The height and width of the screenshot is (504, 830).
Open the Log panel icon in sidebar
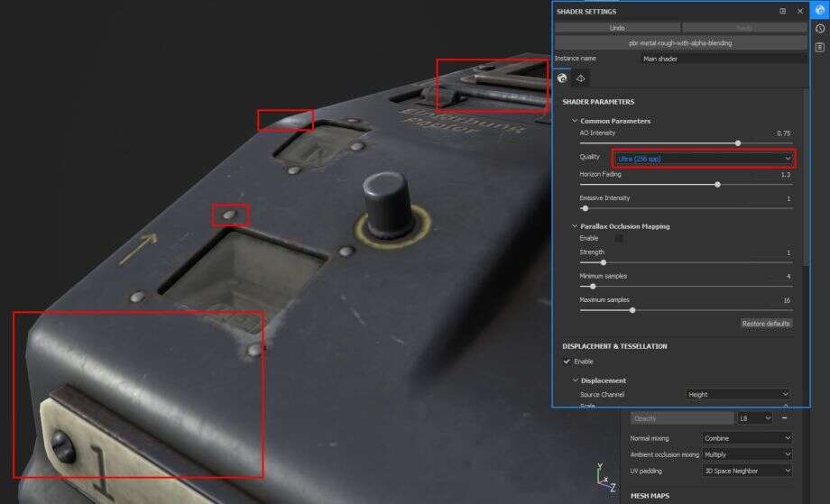pos(819,47)
